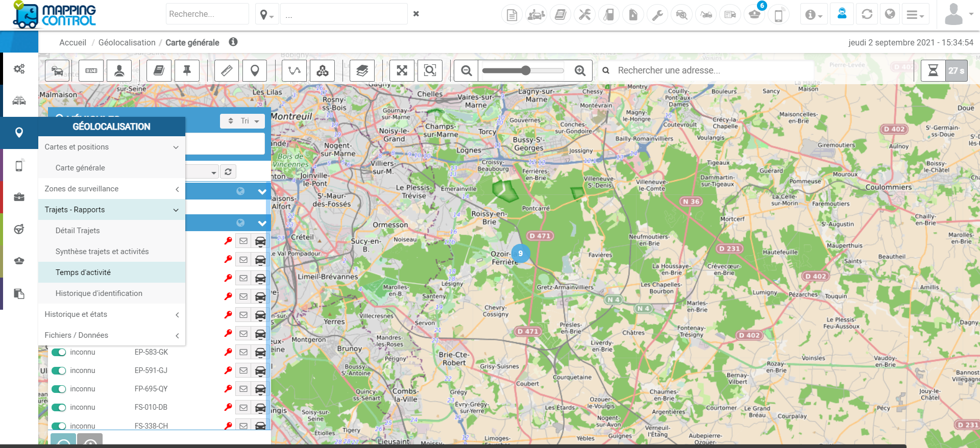Image resolution: width=980 pixels, height=448 pixels.
Task: Toggle off vehicle EP-583-GK switch
Action: pyautogui.click(x=59, y=352)
